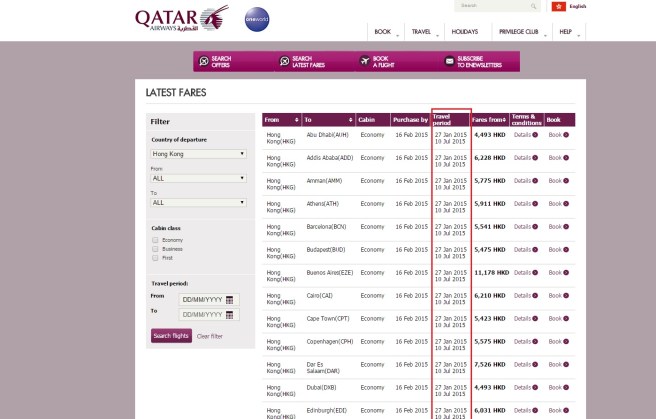The height and width of the screenshot is (419, 656).
Task: Select the Search Offers tab
Action: click(x=233, y=61)
